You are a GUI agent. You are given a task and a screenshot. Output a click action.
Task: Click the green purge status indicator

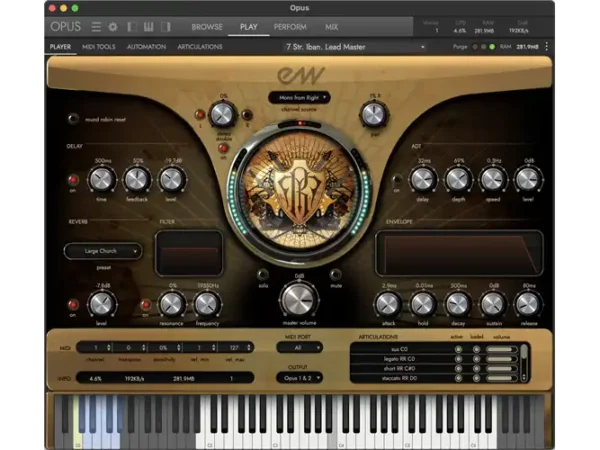coord(492,47)
